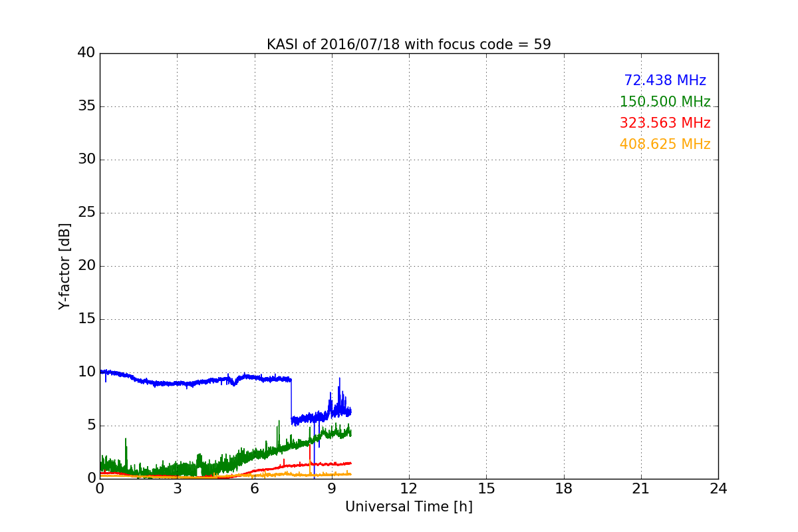Click the y-axis tick label 10
The height and width of the screenshot is (532, 798).
pyautogui.click(x=86, y=372)
